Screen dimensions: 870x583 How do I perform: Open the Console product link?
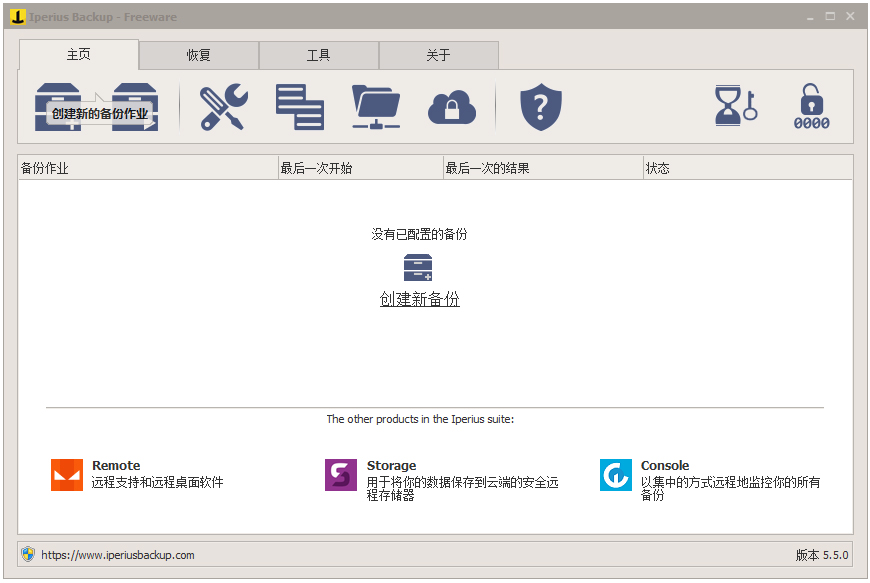pos(665,465)
